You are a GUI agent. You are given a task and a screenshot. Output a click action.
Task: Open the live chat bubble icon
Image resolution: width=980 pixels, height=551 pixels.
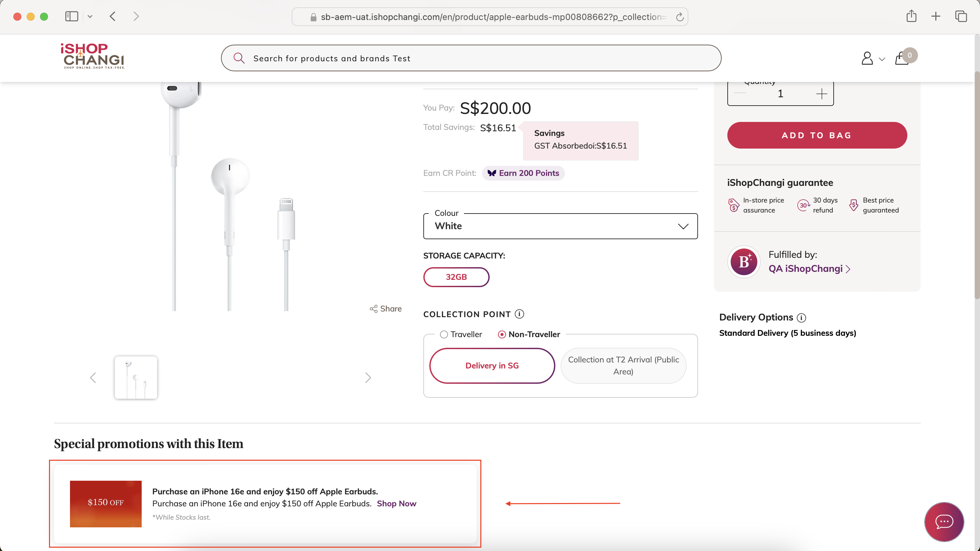point(944,521)
